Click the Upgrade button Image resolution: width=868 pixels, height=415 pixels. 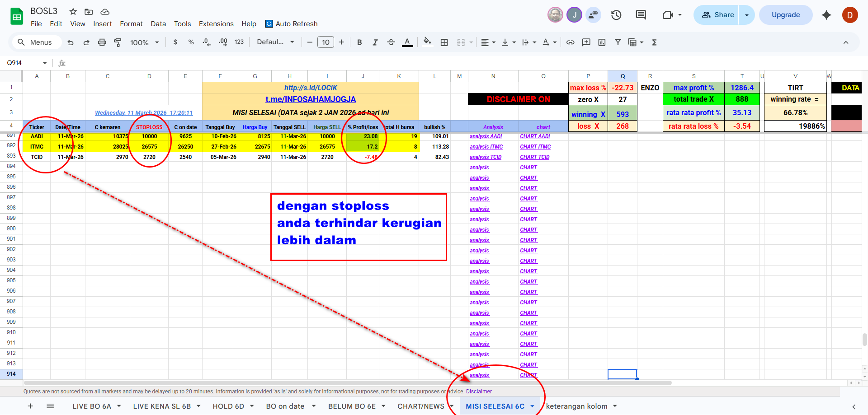coord(785,15)
